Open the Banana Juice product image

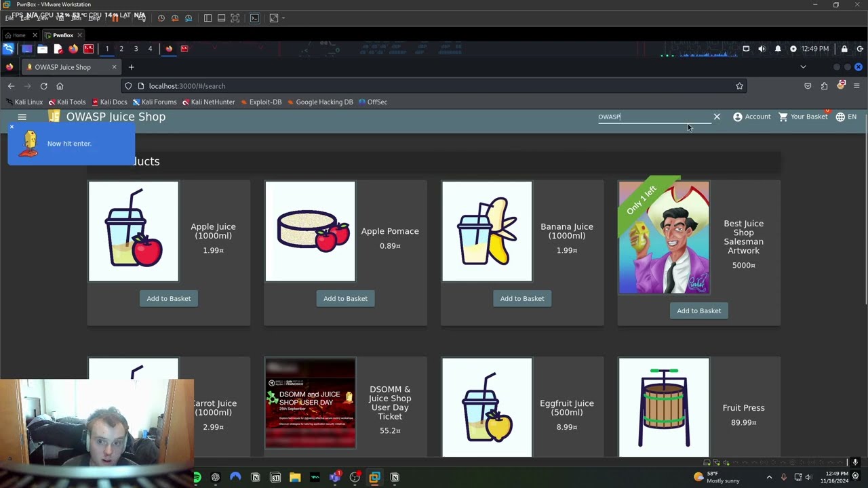[487, 231]
